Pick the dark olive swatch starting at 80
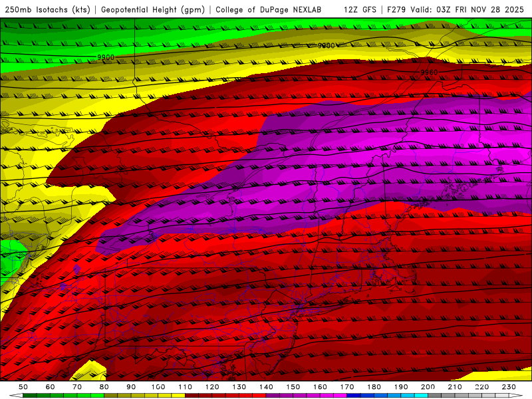The height and width of the screenshot is (399, 532). pyautogui.click(x=111, y=396)
